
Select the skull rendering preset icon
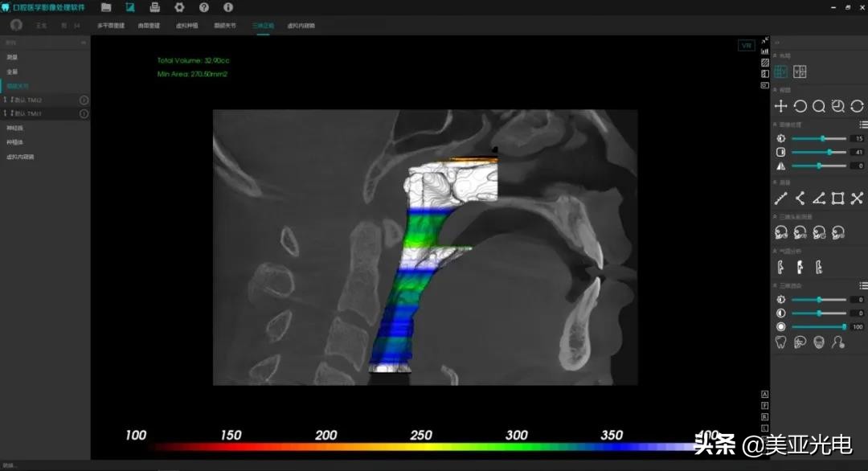[800, 342]
